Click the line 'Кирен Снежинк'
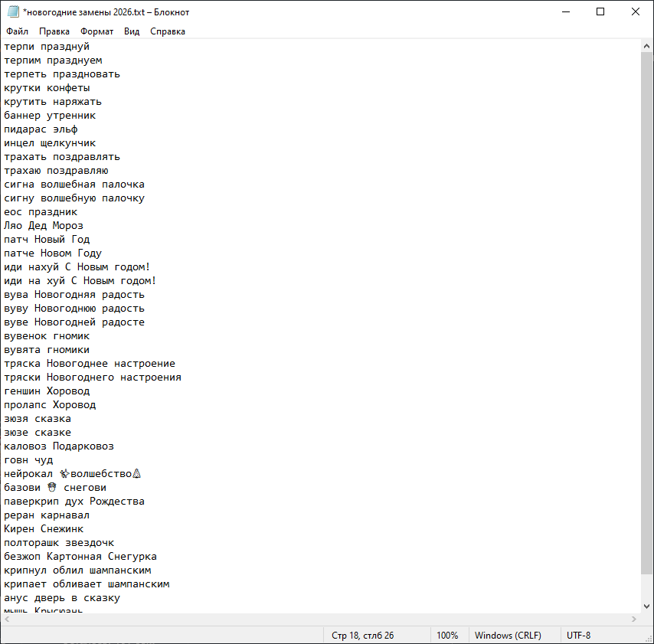 click(44, 529)
